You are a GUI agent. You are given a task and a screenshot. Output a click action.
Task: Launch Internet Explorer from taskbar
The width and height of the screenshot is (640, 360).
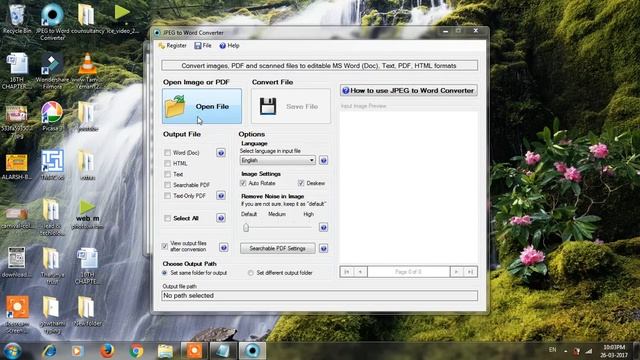pyautogui.click(x=49, y=351)
